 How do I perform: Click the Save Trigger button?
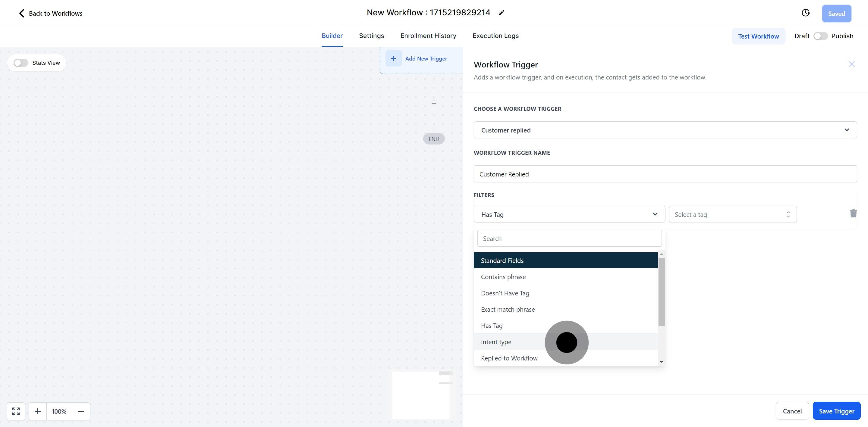tap(836, 411)
